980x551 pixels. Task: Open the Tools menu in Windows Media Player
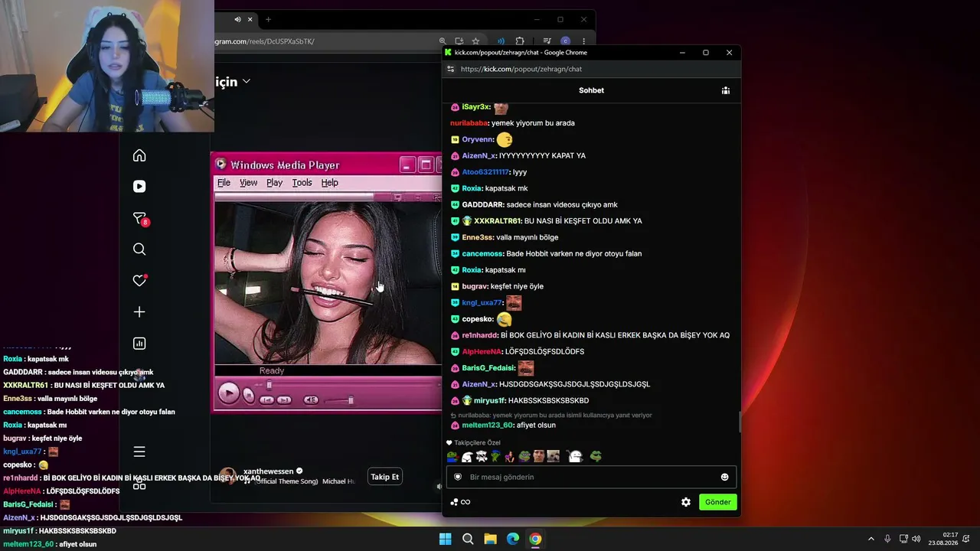point(302,183)
